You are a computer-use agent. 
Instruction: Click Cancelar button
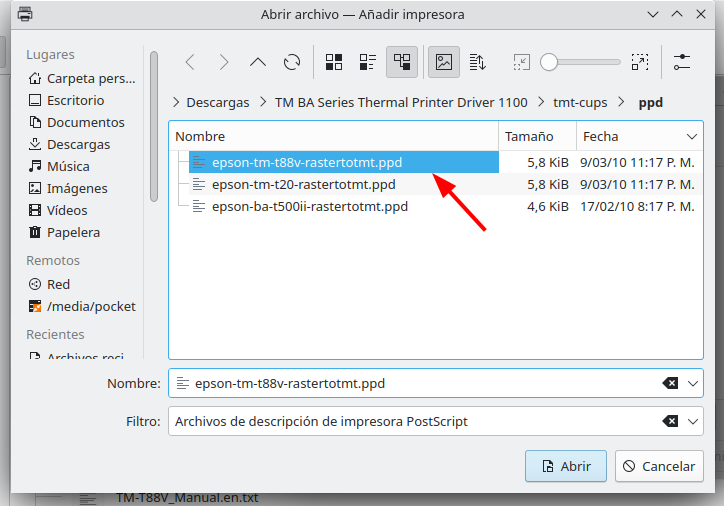pos(659,466)
